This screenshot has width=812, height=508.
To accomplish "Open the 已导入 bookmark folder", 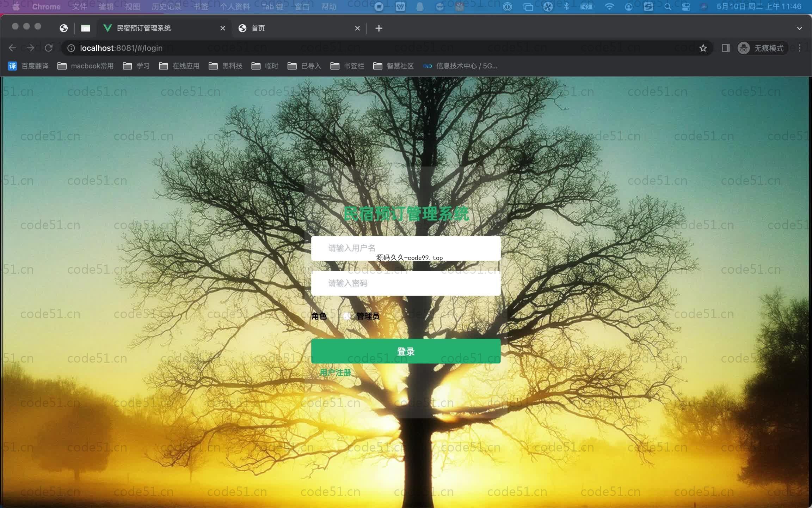I will pos(304,66).
